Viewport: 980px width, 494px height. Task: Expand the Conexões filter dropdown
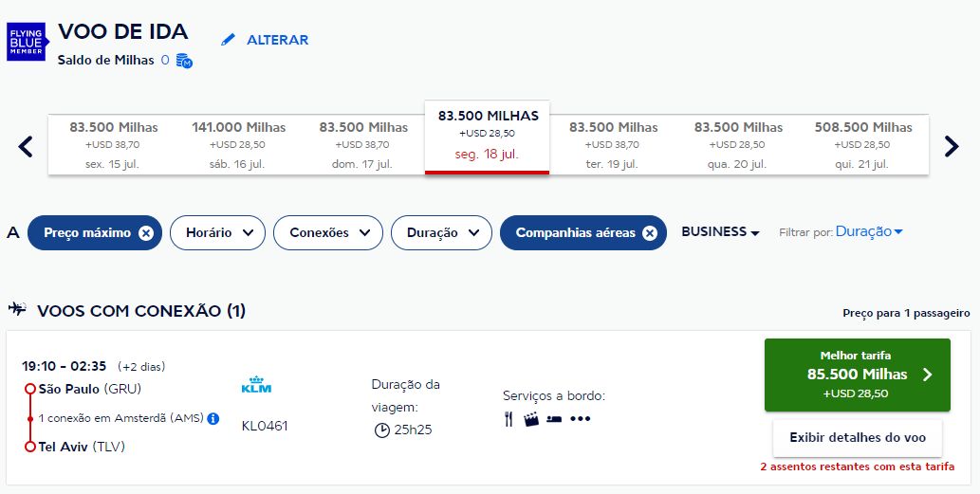327,233
